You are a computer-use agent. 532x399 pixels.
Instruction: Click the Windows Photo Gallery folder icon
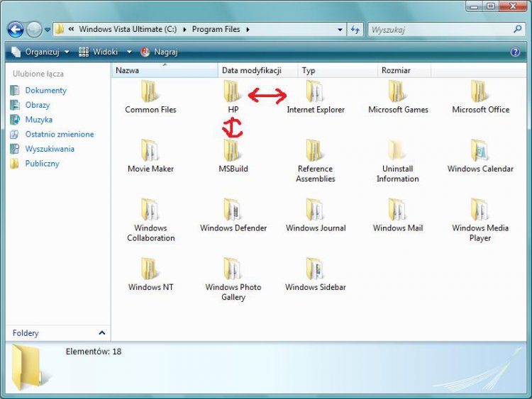[233, 269]
